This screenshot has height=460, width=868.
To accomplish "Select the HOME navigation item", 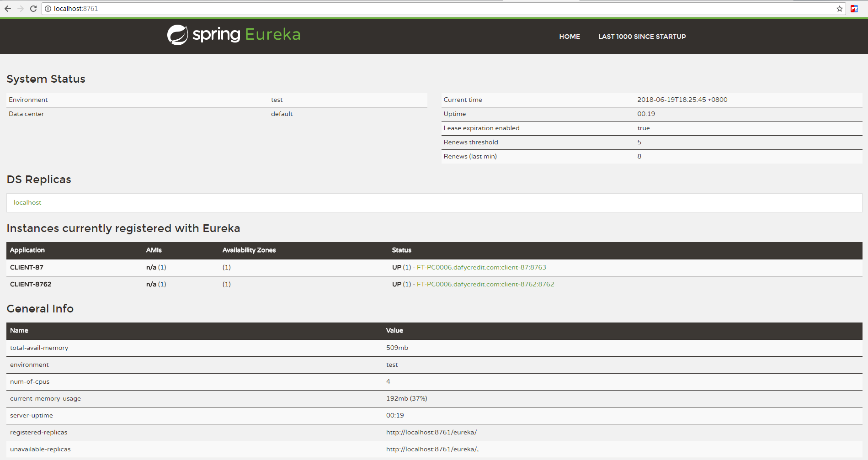I will click(x=569, y=37).
